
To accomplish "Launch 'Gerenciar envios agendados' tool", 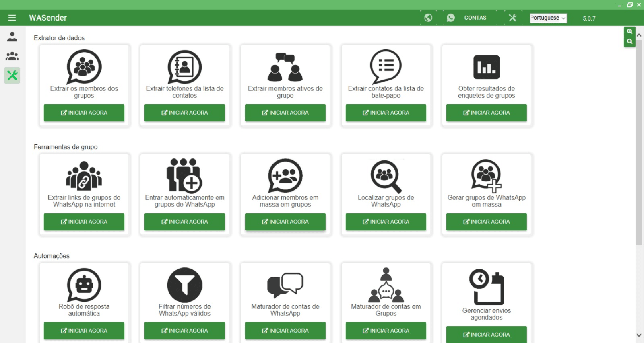I will [486, 334].
